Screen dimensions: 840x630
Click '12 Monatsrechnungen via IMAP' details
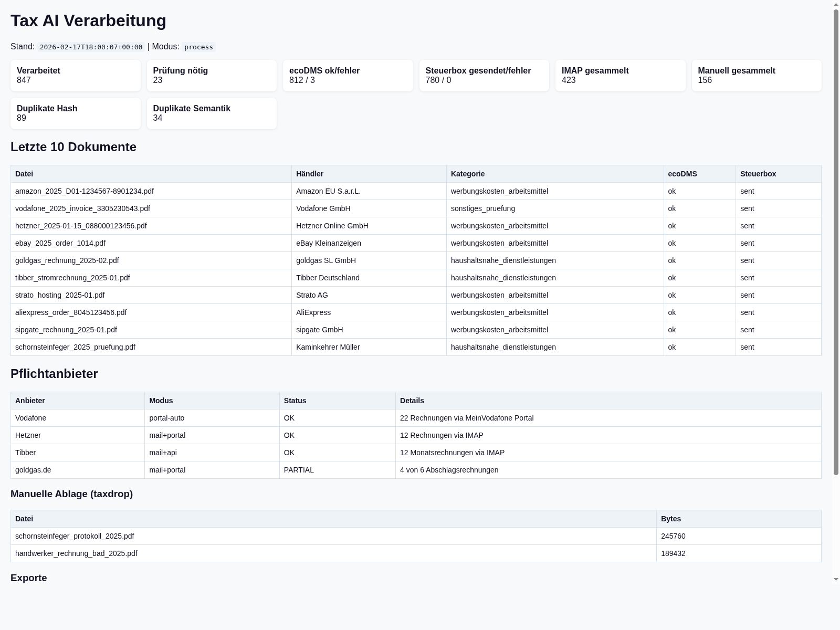coord(452,453)
